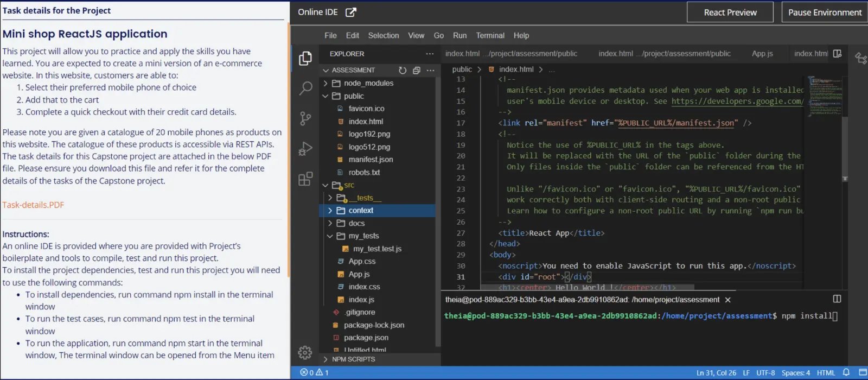868x380 pixels.
Task: Toggle bottom panel icon in status bar
Action: pos(863,372)
